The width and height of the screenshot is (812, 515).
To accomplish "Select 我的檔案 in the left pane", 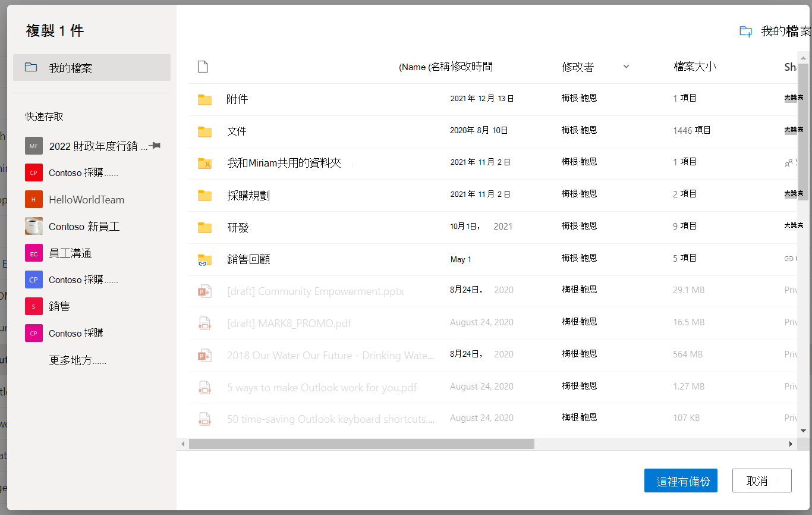I will [x=92, y=68].
